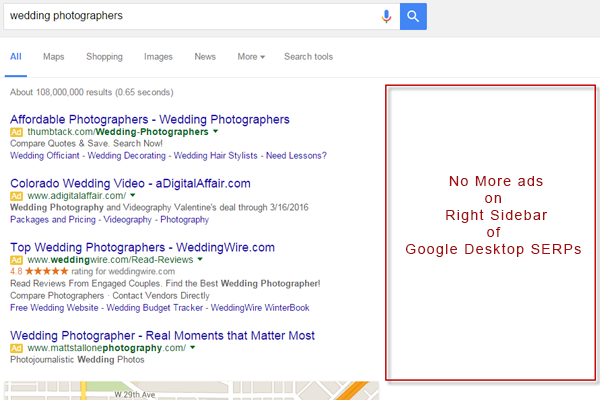This screenshot has height=400, width=600.
Task: Open the Videography sitelink
Action: 127,220
